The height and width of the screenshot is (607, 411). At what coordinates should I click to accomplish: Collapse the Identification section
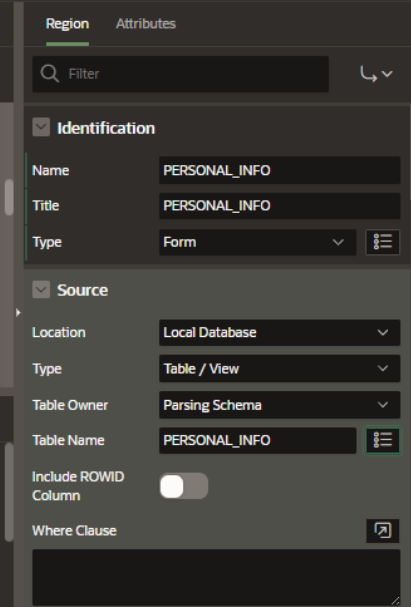click(x=41, y=127)
